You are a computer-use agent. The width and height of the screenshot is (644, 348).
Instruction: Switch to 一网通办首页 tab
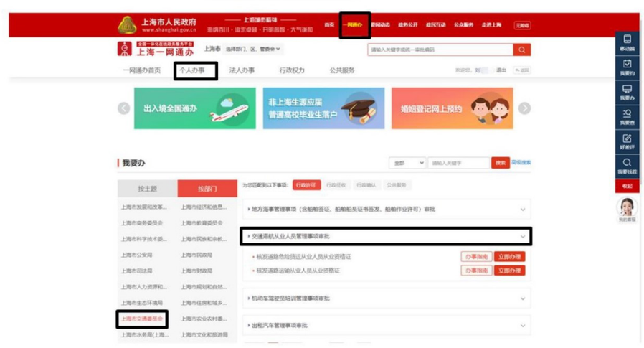pos(142,70)
